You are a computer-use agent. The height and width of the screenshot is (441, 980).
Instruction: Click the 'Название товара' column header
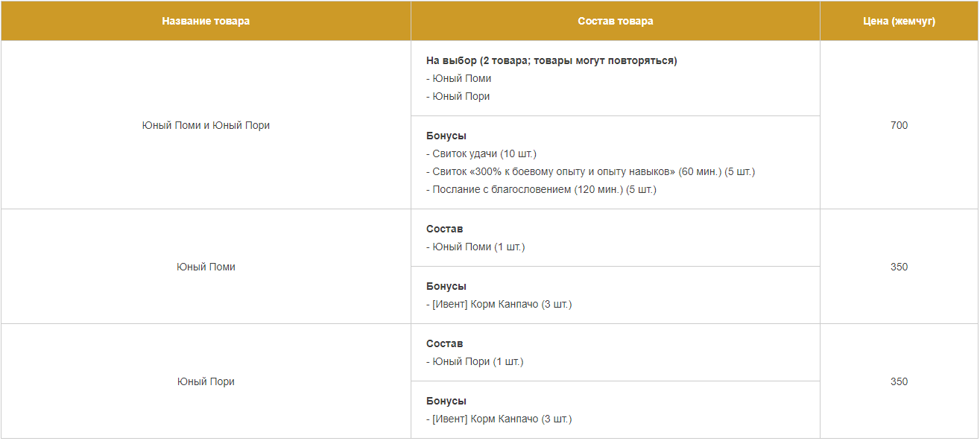click(x=206, y=21)
